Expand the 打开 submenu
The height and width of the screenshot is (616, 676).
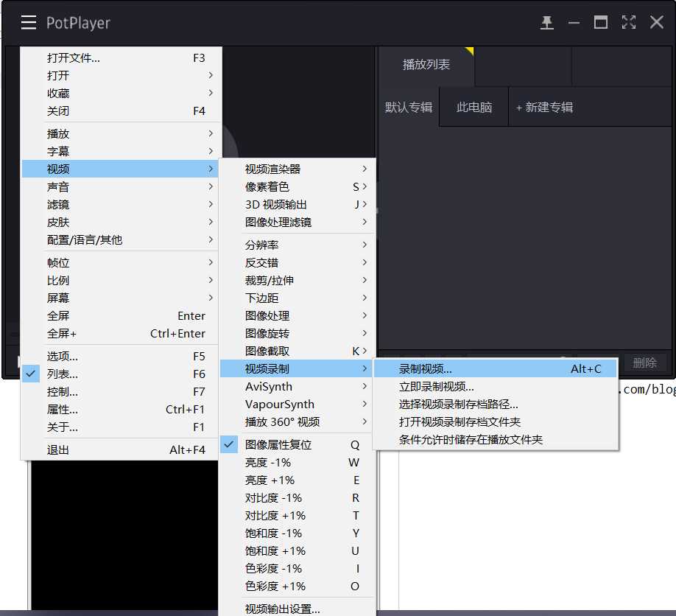[120, 75]
